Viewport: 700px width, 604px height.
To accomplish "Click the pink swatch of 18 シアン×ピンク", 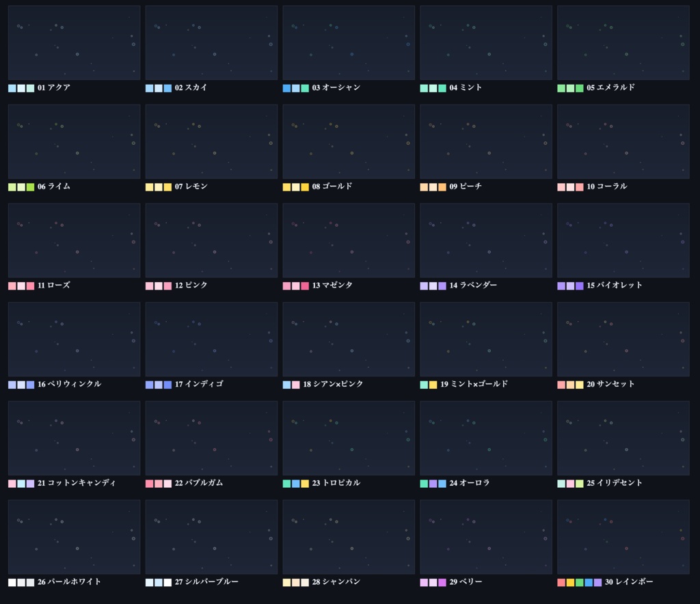I will point(296,385).
